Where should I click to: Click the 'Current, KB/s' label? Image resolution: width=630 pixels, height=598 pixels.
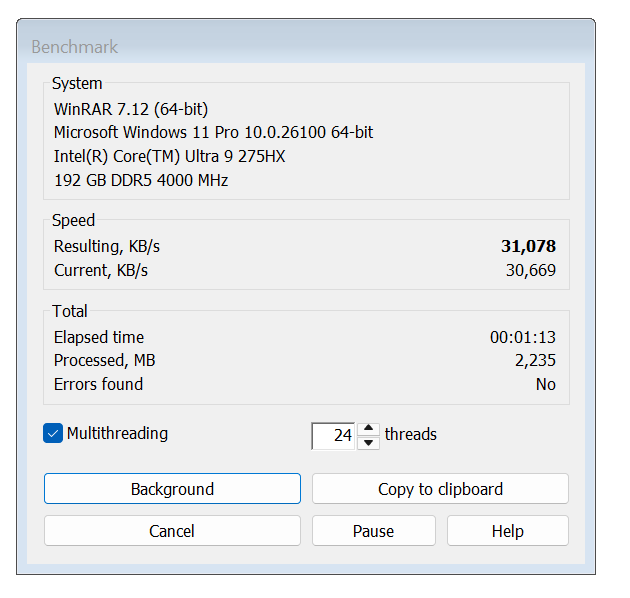tap(101, 270)
